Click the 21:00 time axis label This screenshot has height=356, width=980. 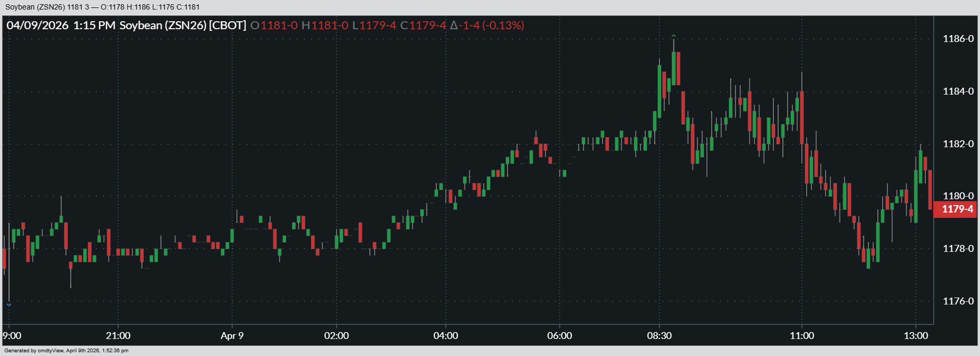pyautogui.click(x=118, y=336)
